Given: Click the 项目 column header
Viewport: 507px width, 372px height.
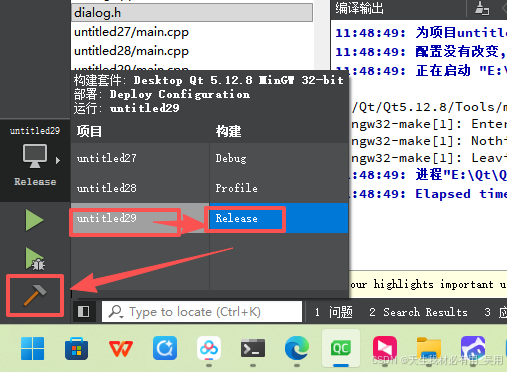Looking at the screenshot, I should pos(89,131).
